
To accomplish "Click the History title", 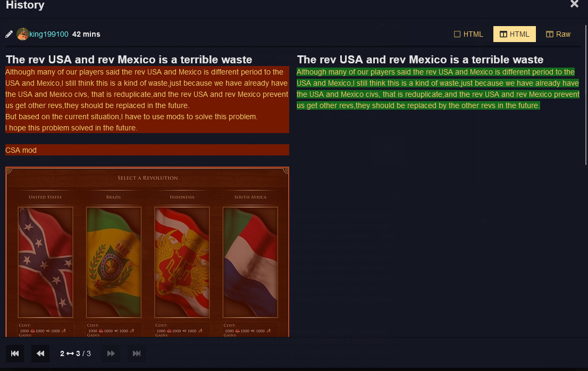I will point(25,5).
